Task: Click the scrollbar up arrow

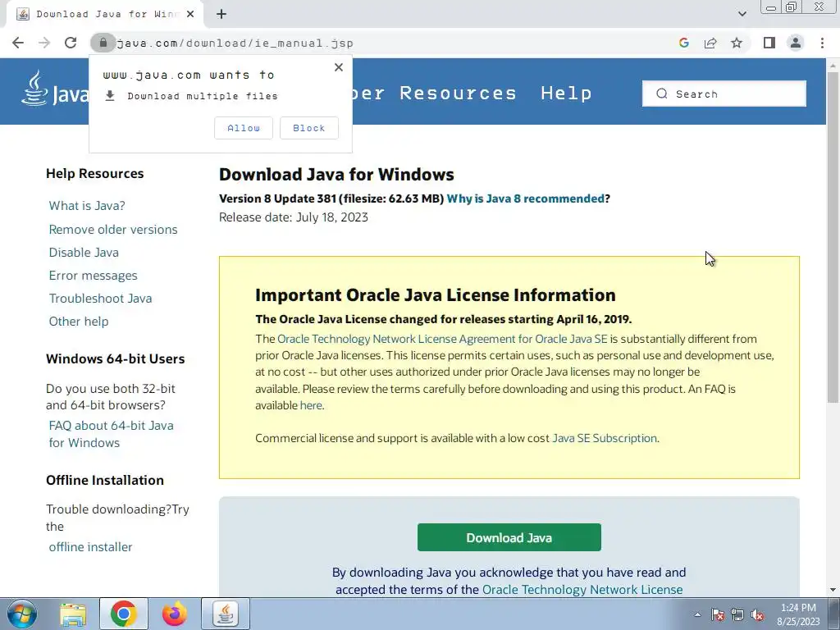Action: pyautogui.click(x=833, y=66)
